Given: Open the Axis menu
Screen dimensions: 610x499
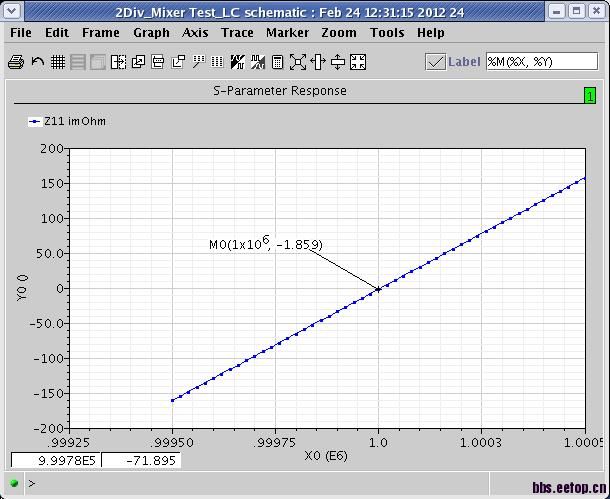Looking at the screenshot, I should tap(195, 33).
